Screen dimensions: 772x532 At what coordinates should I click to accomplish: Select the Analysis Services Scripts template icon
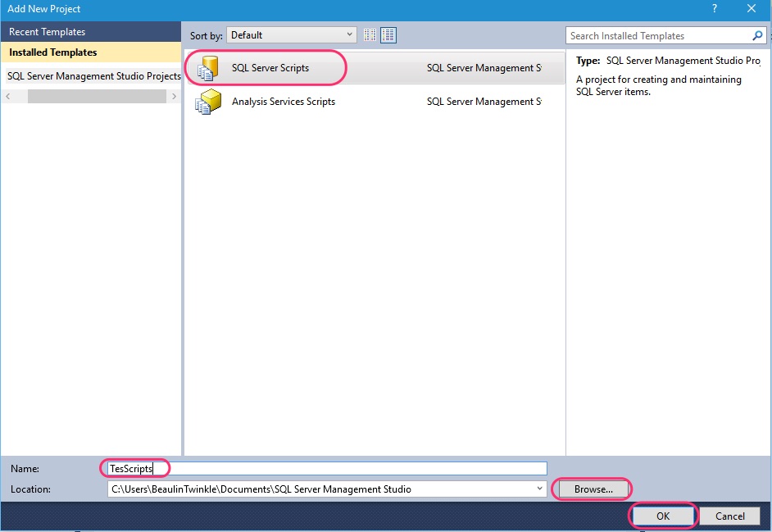click(208, 102)
